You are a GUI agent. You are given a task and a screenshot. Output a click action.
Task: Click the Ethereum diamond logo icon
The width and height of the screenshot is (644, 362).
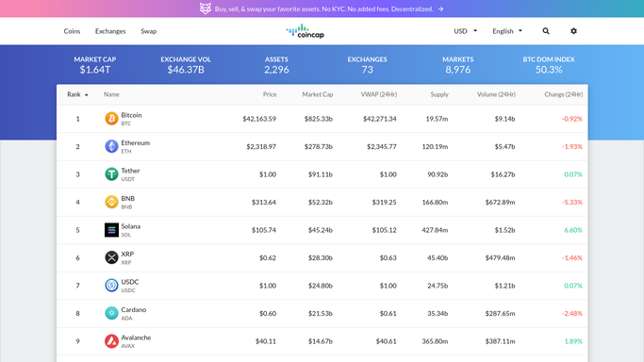pyautogui.click(x=111, y=146)
